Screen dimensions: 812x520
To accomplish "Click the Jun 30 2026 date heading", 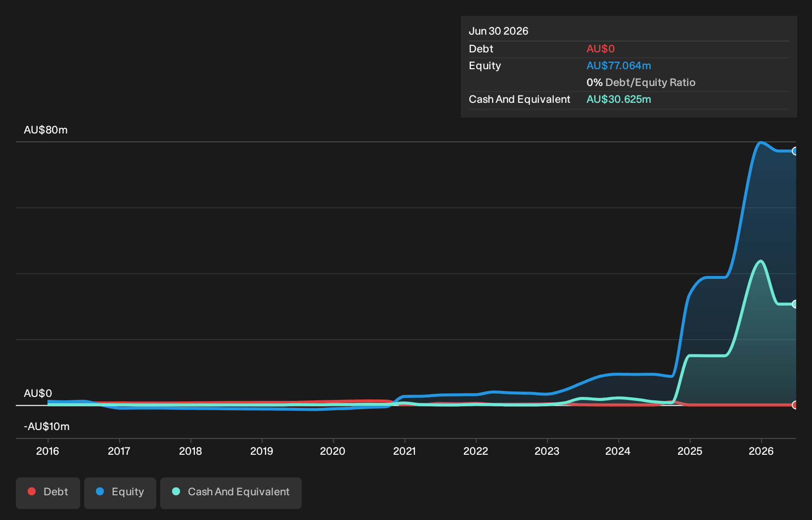I will coord(498,31).
